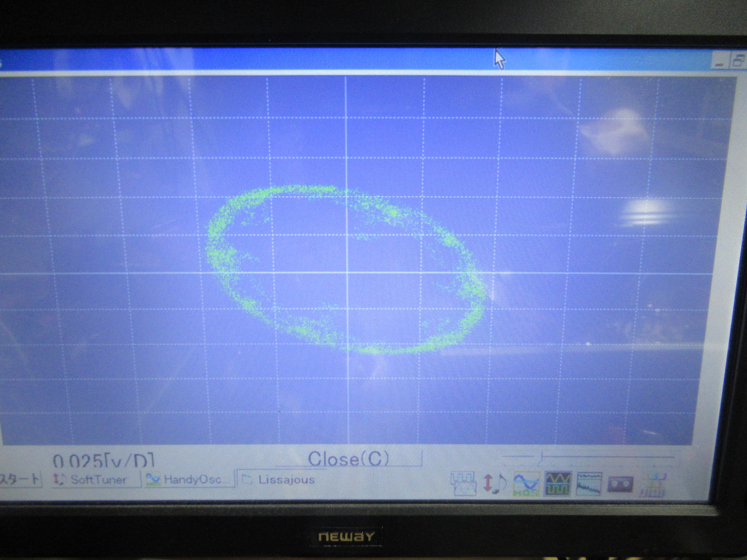Click the oscilloscope waveform tray icon

558,484
